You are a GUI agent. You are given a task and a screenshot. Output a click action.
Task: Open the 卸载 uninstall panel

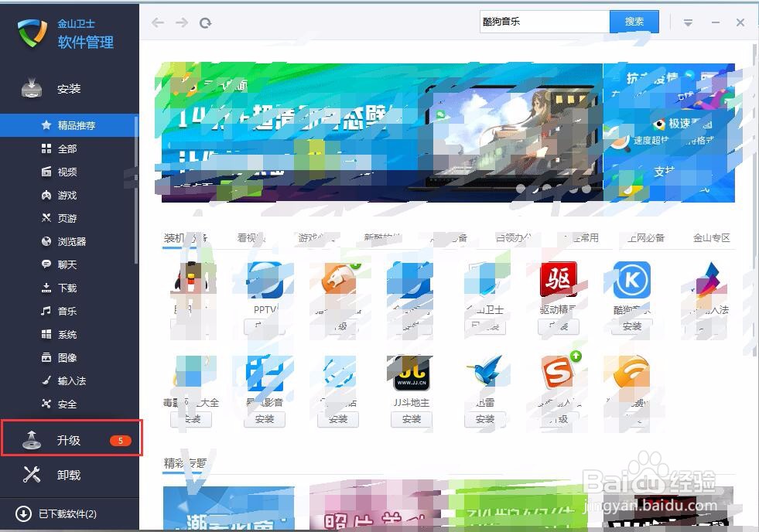(68, 475)
